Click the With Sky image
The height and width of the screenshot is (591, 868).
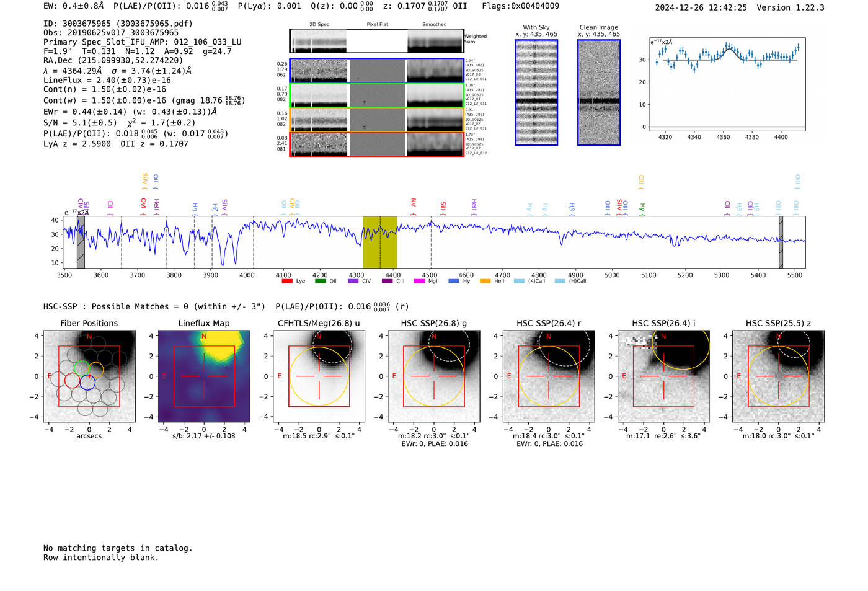tap(536, 92)
